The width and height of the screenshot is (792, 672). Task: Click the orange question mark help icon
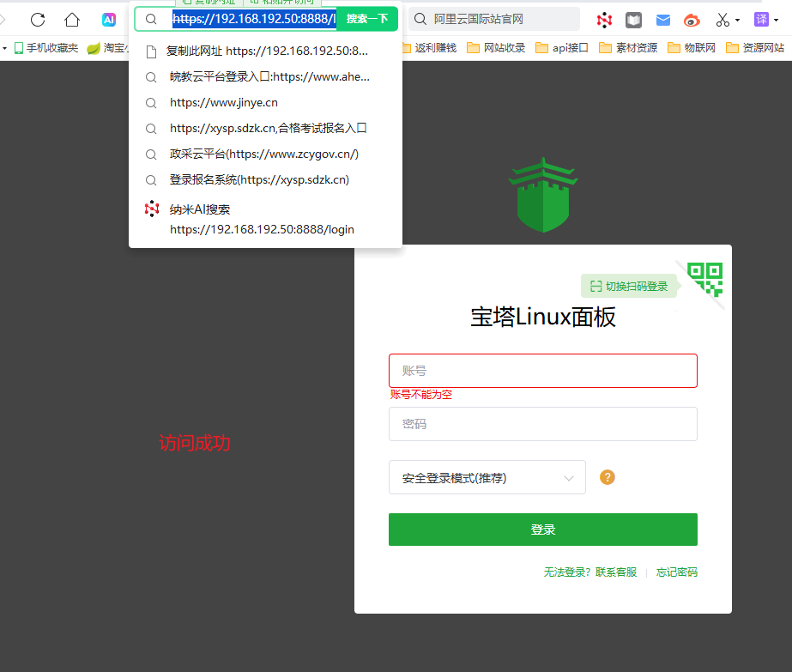[x=608, y=477]
